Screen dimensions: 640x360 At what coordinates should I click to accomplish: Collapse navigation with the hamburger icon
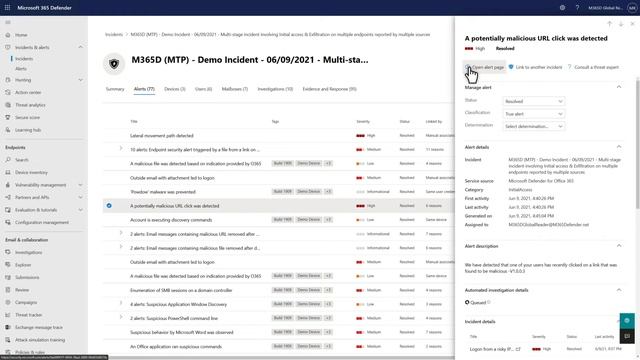point(8,22)
